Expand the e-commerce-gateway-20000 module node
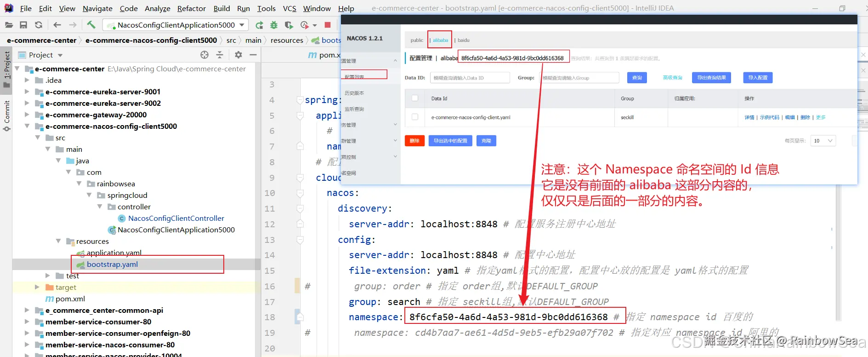868x357 pixels. coord(27,115)
